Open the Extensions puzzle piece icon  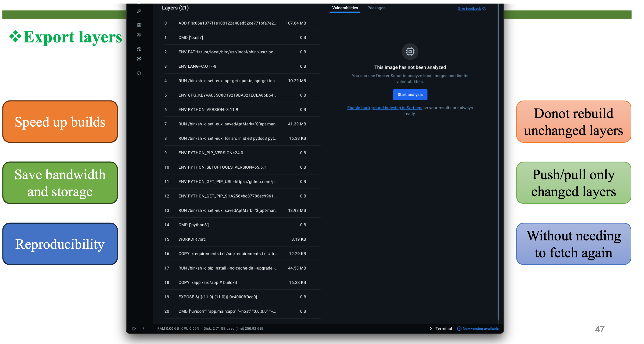coord(139,73)
